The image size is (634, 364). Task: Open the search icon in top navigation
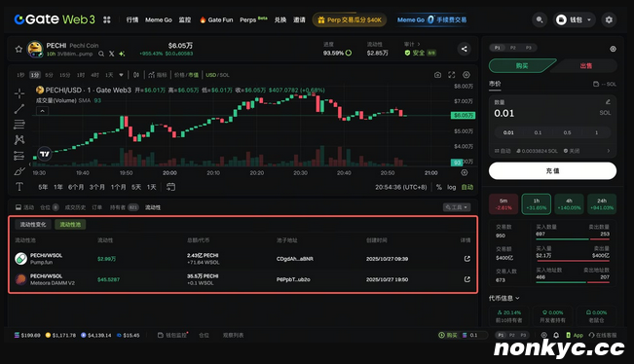point(540,19)
